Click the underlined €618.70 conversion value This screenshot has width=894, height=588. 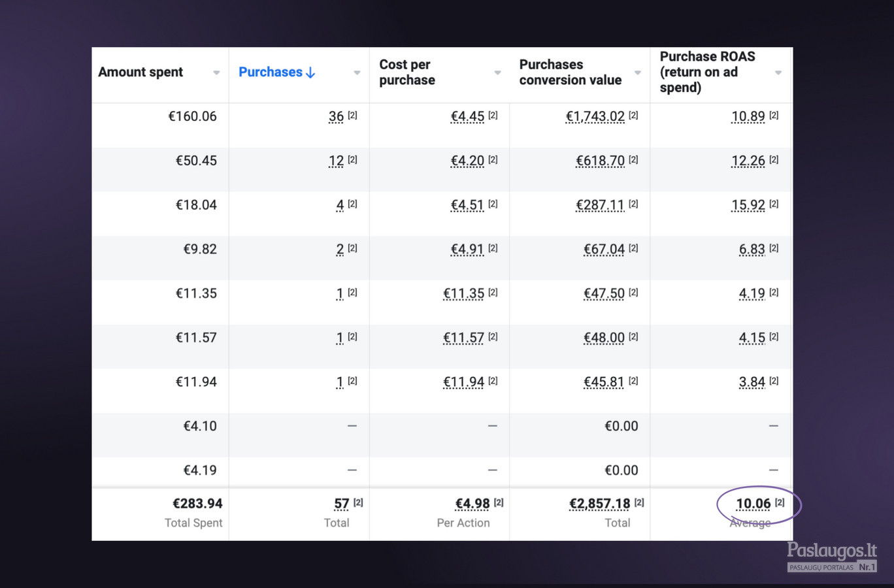click(600, 161)
